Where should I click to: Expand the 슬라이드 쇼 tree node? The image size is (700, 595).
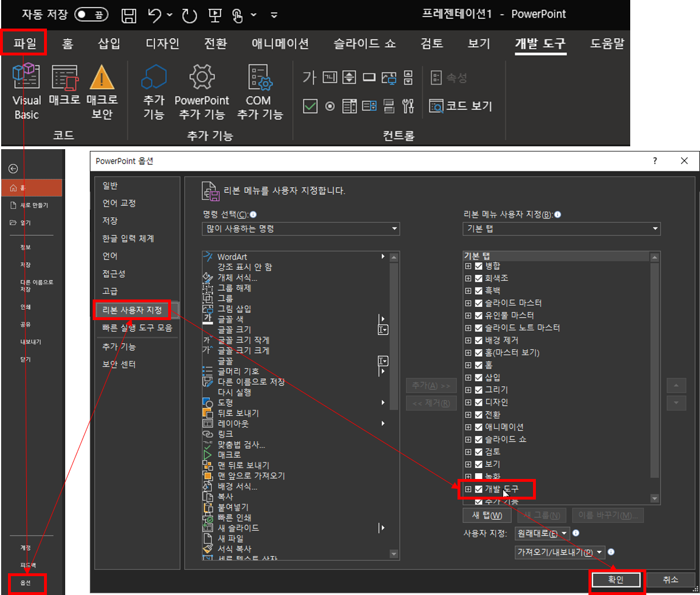point(468,440)
